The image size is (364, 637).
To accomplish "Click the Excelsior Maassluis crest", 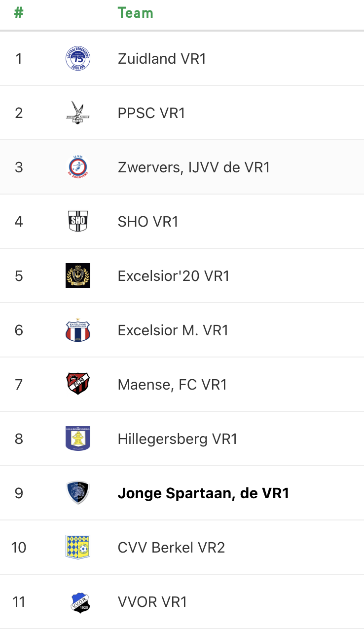I will pyautogui.click(x=78, y=330).
